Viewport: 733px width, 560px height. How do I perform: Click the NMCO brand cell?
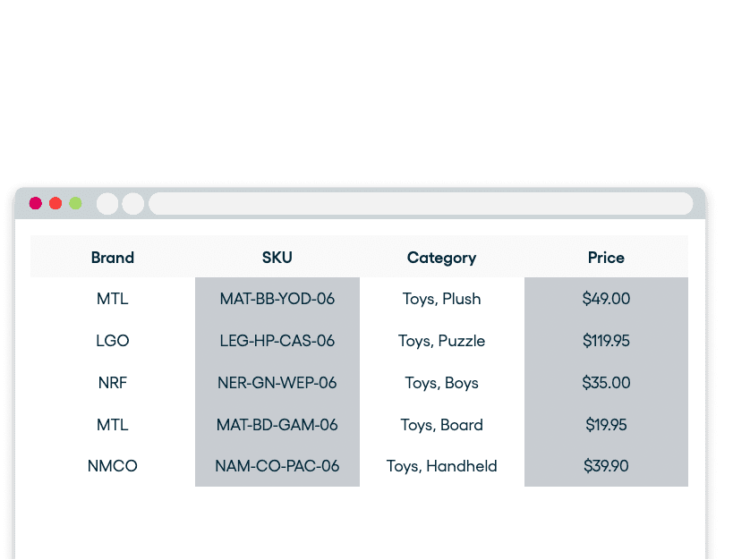tap(113, 466)
